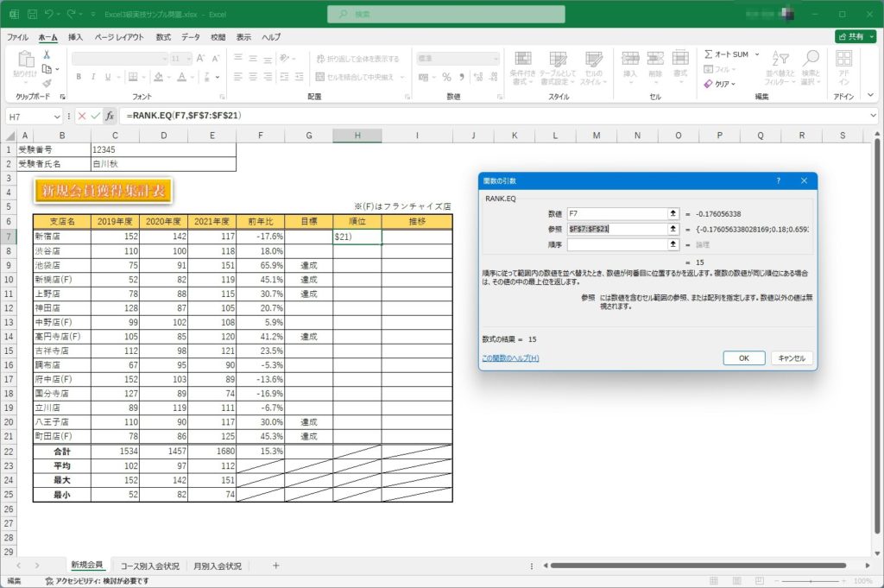Image resolution: width=884 pixels, height=588 pixels.
Task: Open この関数のヘルプ link
Action: 510,357
